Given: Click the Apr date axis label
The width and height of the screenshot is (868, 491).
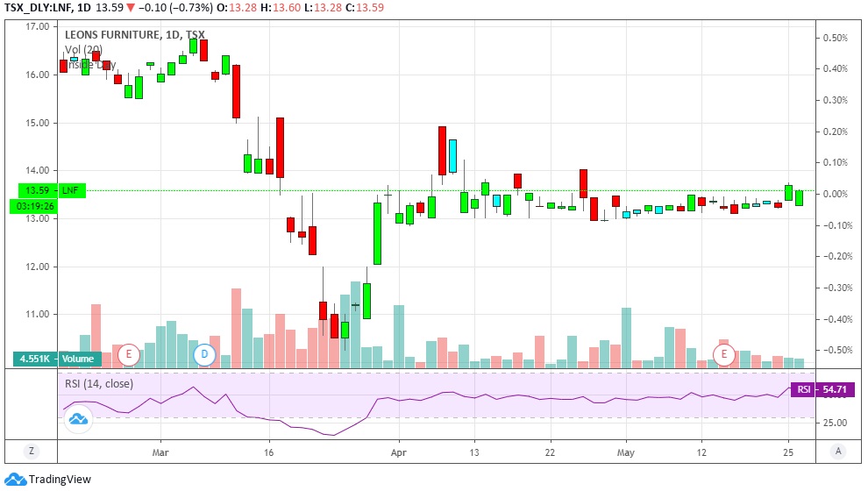Looking at the screenshot, I should point(399,452).
